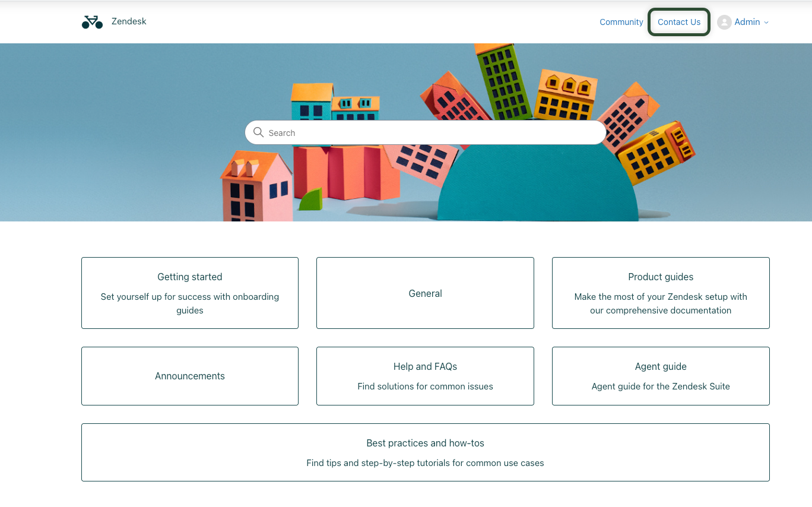Open the General category card
Screen dimensions: 812x507
point(425,293)
